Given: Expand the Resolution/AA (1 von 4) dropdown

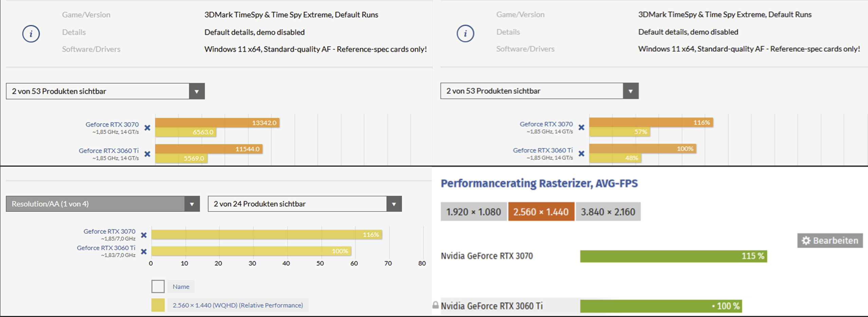Looking at the screenshot, I should click(x=103, y=204).
